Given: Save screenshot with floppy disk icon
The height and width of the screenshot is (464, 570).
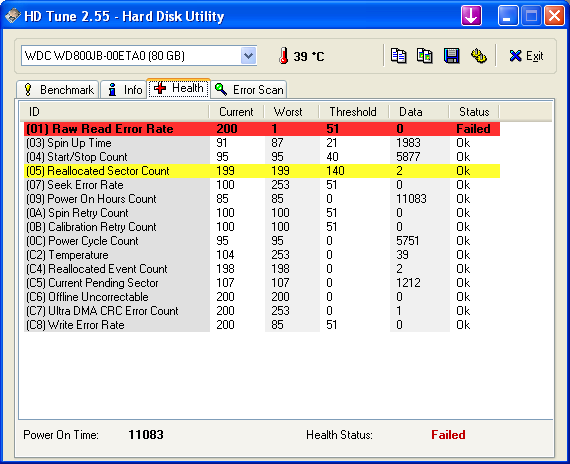Looking at the screenshot, I should coord(451,56).
